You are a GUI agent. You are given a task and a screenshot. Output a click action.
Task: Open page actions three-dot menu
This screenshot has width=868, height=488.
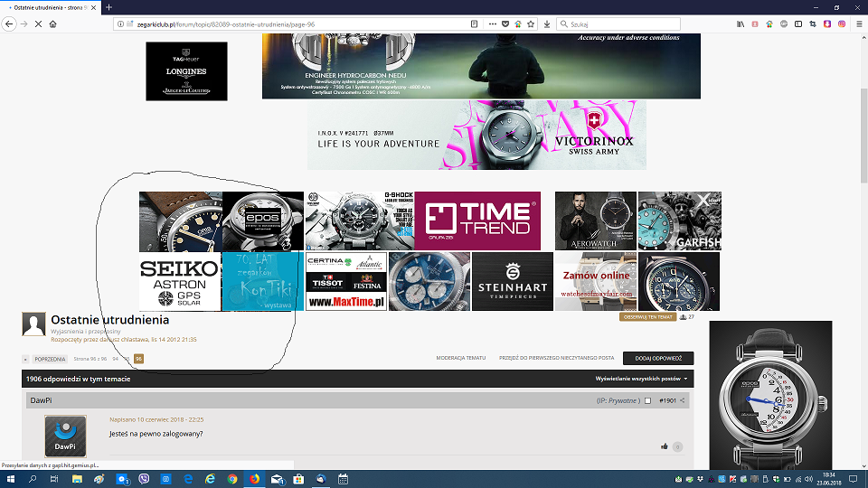click(492, 24)
